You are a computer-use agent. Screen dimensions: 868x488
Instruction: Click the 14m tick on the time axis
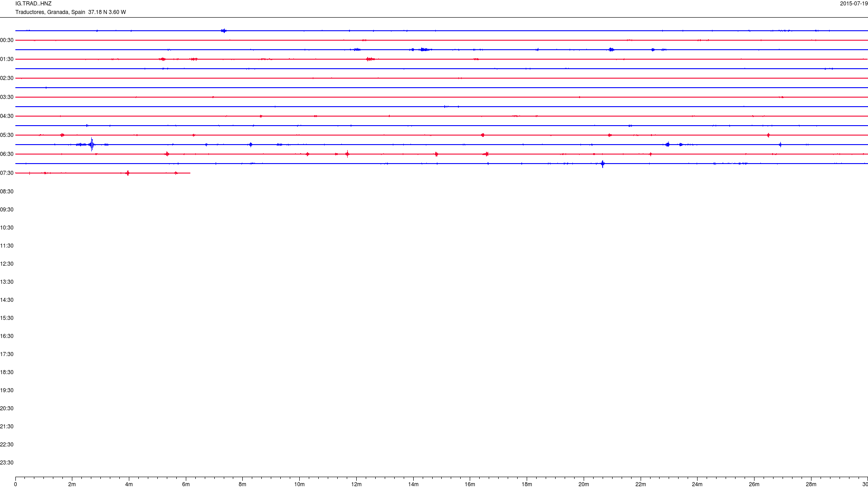click(413, 484)
